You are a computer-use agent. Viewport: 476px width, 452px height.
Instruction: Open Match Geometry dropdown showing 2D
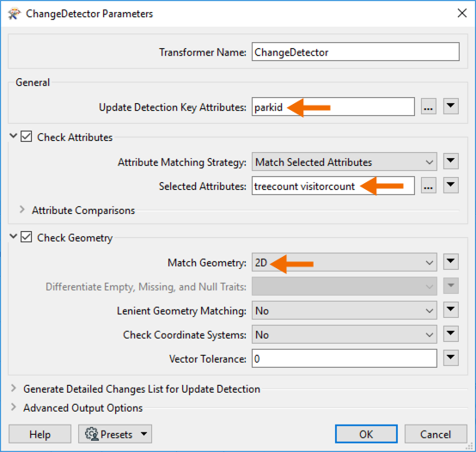point(345,262)
